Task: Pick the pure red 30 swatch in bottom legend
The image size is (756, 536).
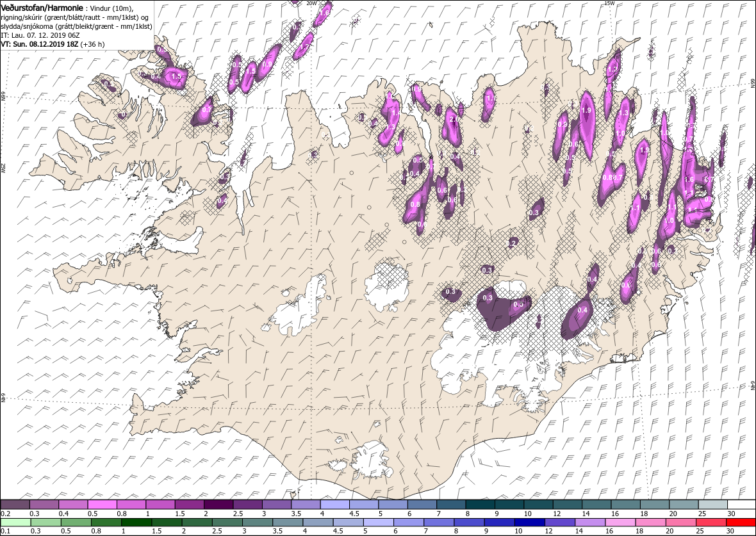Action: [741, 523]
